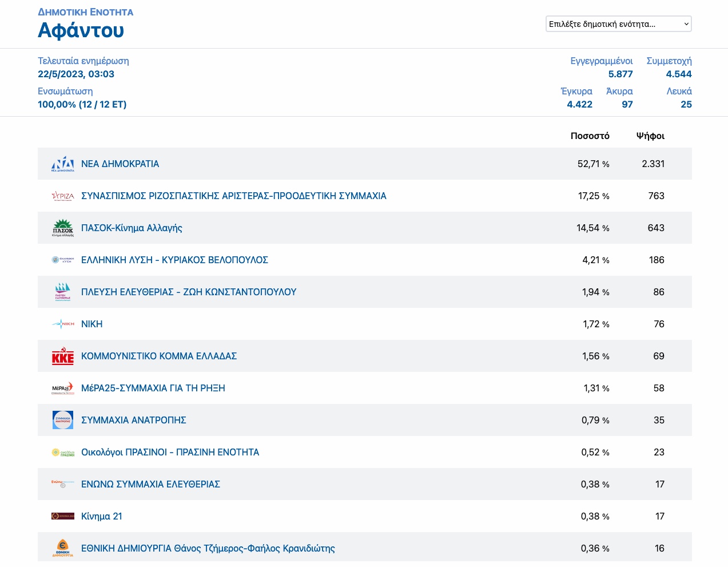Open the Κίνημα 21 name link
The width and height of the screenshot is (728, 567).
pyautogui.click(x=102, y=516)
